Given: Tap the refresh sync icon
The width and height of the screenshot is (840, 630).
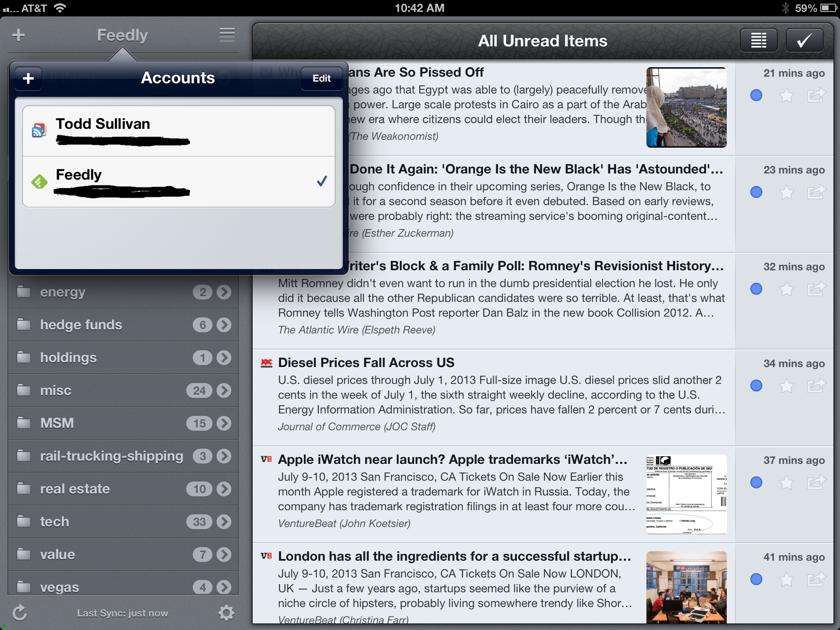Looking at the screenshot, I should [19, 613].
